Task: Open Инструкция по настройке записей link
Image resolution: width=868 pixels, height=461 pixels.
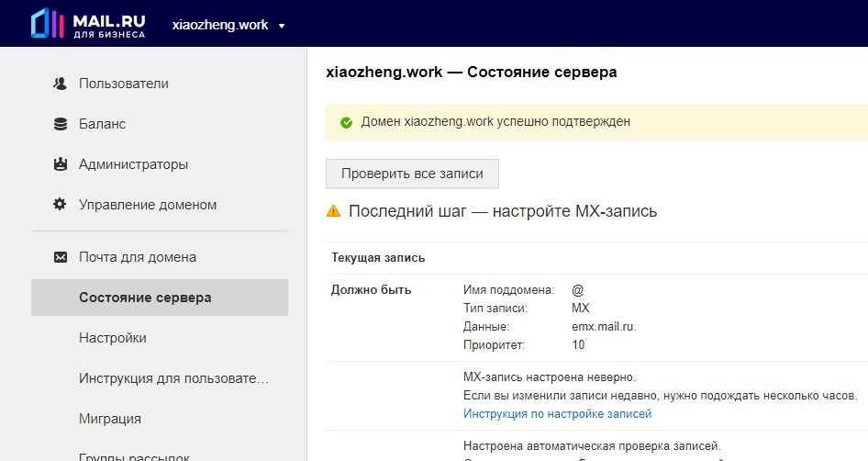Action: [x=557, y=414]
